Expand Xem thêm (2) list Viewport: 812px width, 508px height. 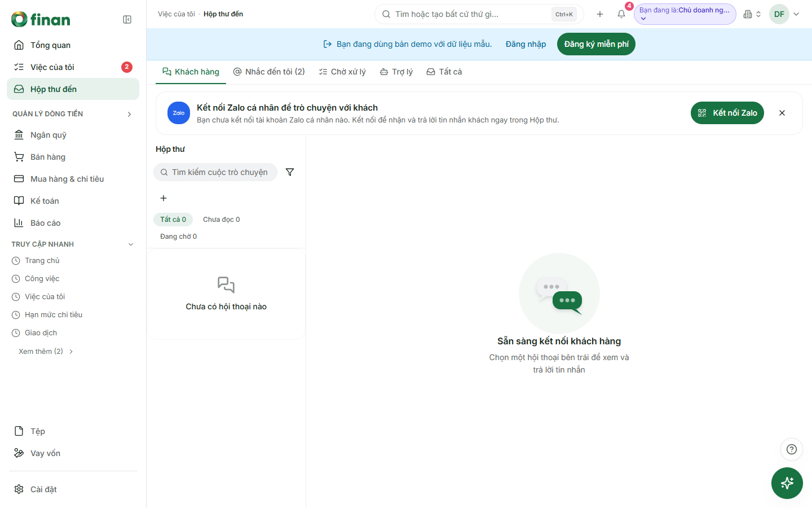(46, 352)
